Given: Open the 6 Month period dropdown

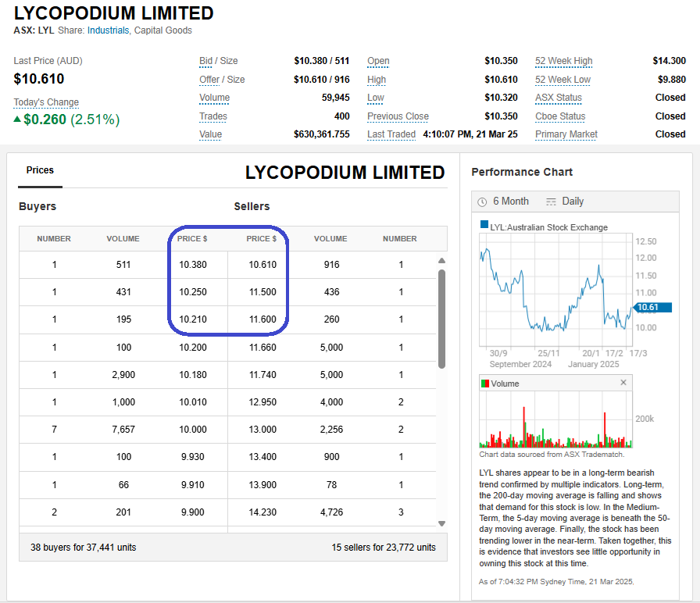Looking at the screenshot, I should [511, 202].
